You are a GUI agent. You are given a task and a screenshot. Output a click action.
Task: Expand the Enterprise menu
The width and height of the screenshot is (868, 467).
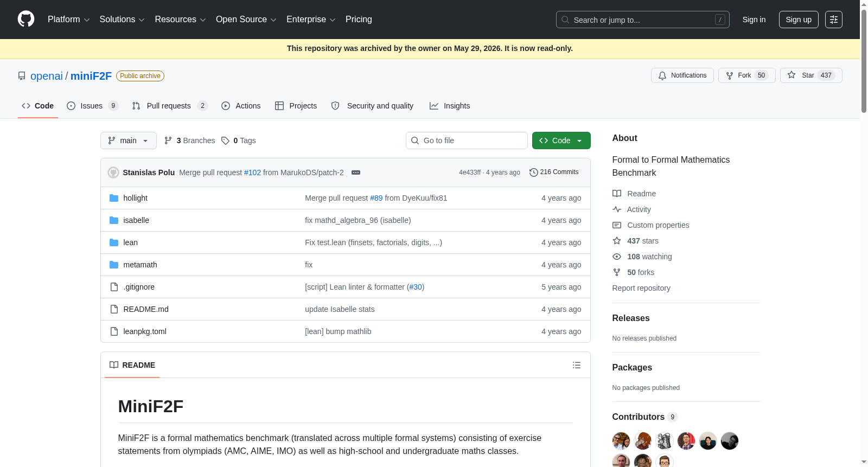tap(311, 20)
